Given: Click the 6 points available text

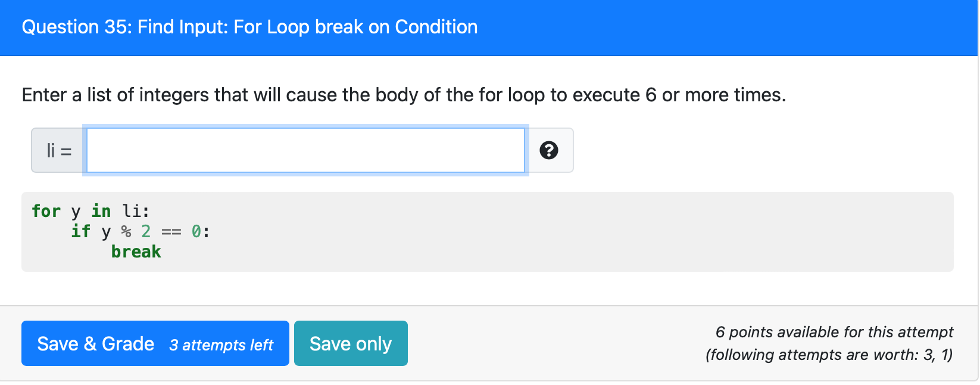Looking at the screenshot, I should coord(834,332).
